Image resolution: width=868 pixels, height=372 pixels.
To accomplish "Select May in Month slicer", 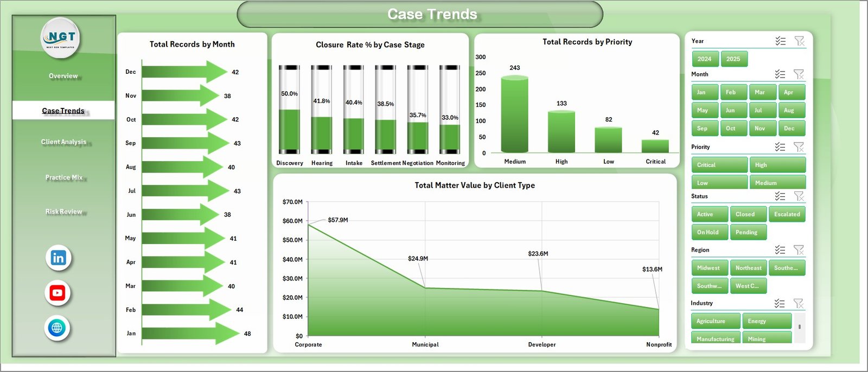I will point(705,110).
